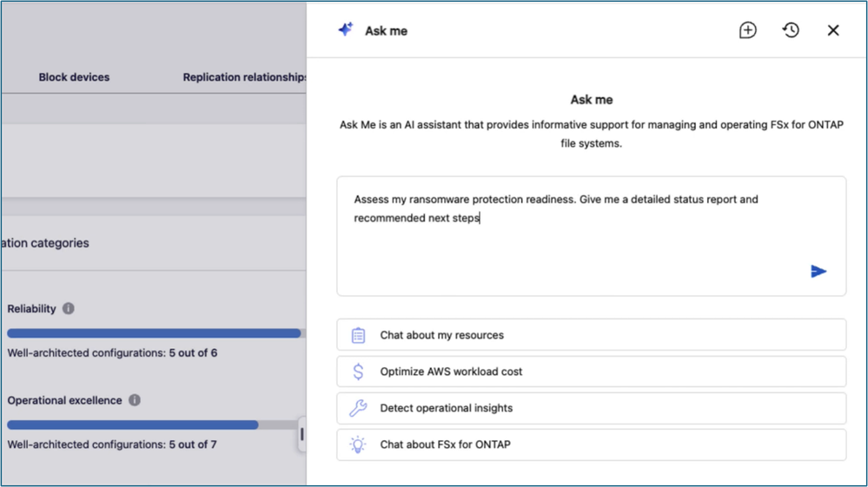This screenshot has height=487, width=868.
Task: Open chat history clock icon
Action: (791, 30)
